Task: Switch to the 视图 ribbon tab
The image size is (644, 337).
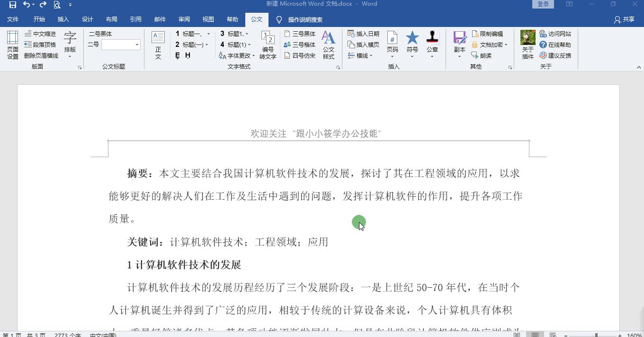Action: 208,19
